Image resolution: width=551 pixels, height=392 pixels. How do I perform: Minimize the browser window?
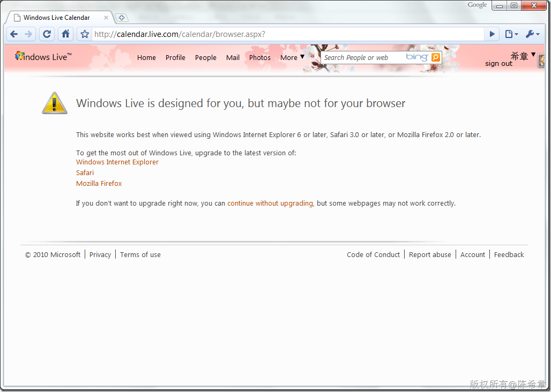click(x=499, y=5)
